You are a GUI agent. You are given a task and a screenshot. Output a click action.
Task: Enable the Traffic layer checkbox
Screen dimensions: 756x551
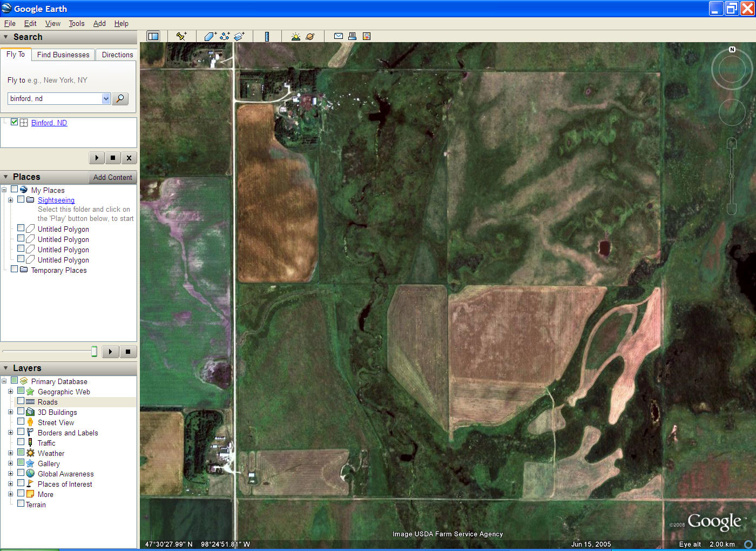(x=21, y=442)
